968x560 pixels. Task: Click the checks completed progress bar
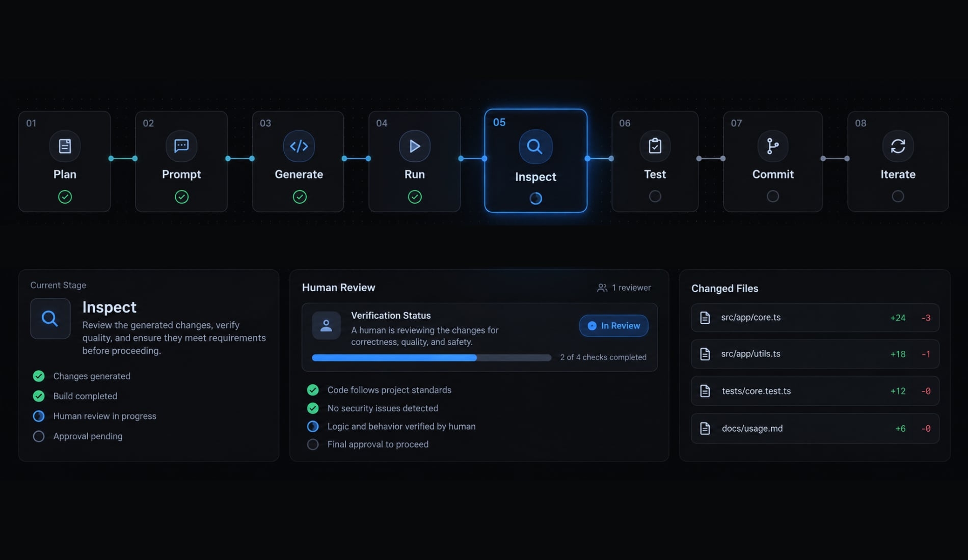(x=432, y=358)
